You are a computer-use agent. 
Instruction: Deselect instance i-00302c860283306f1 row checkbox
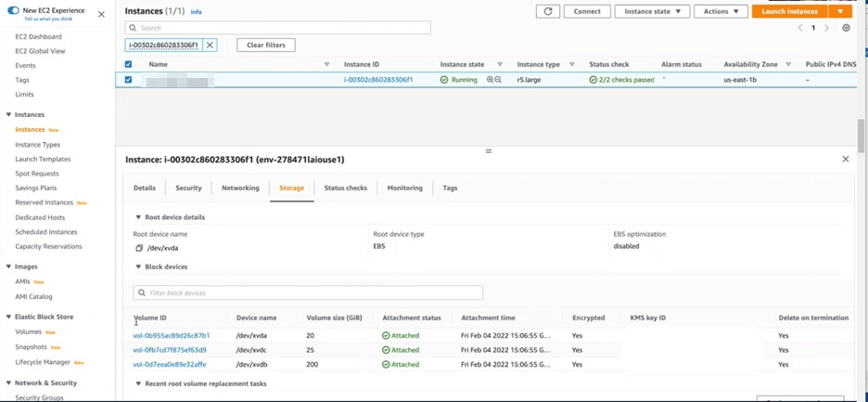pyautogui.click(x=128, y=80)
